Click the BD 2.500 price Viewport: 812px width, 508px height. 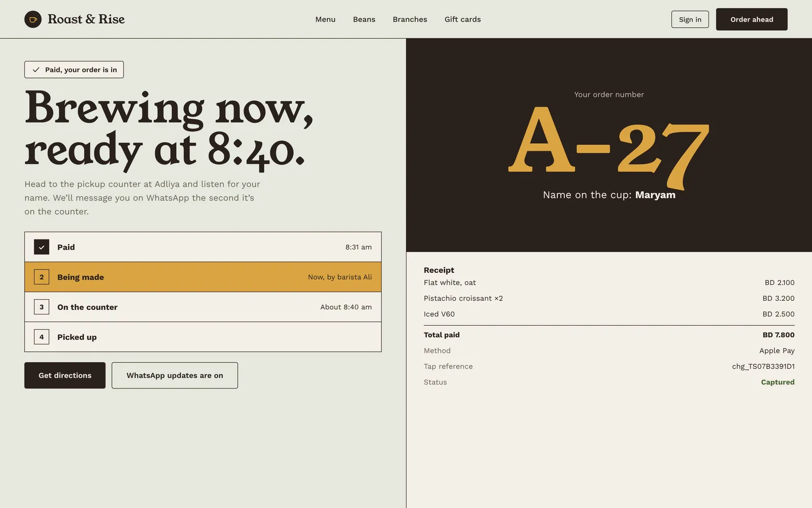point(779,314)
